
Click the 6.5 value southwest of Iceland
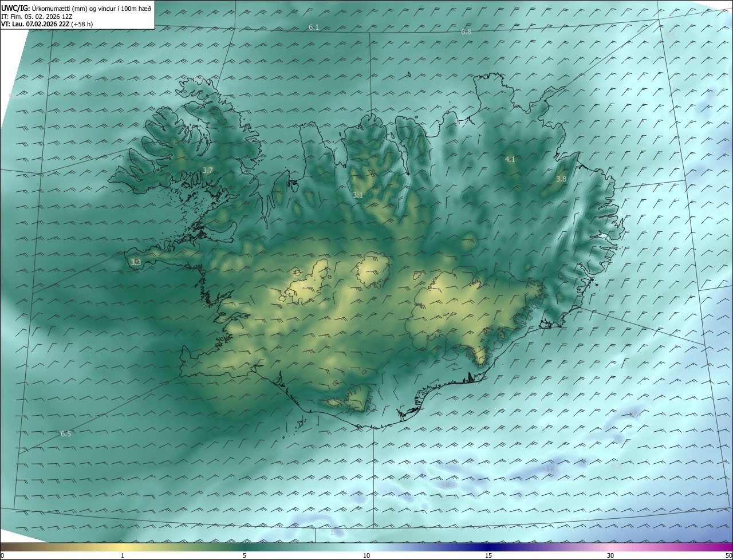point(66,434)
